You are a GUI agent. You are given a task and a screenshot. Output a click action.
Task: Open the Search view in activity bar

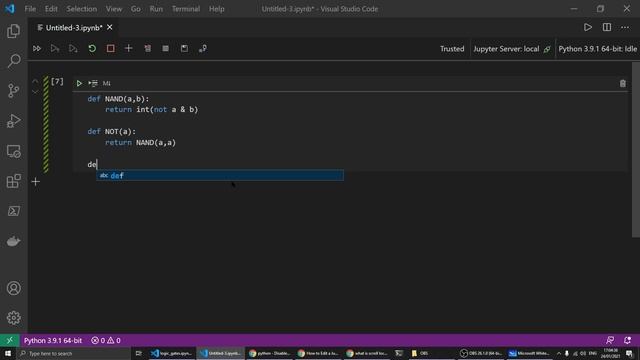13,61
